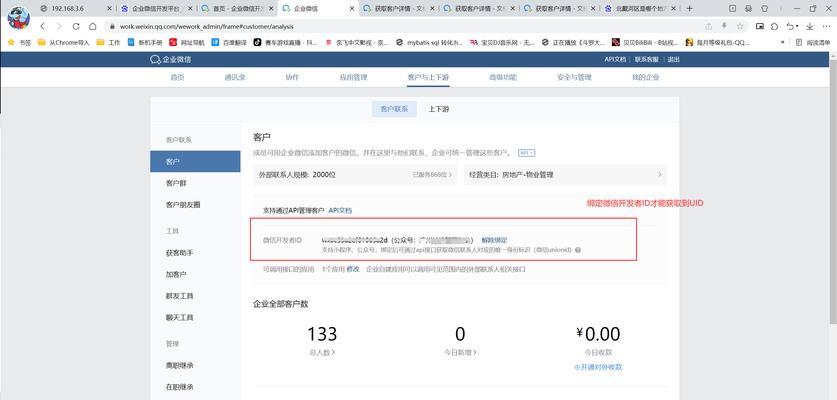Open the 安全与管理 navigation menu item
This screenshot has width=837, height=400.
pyautogui.click(x=574, y=77)
